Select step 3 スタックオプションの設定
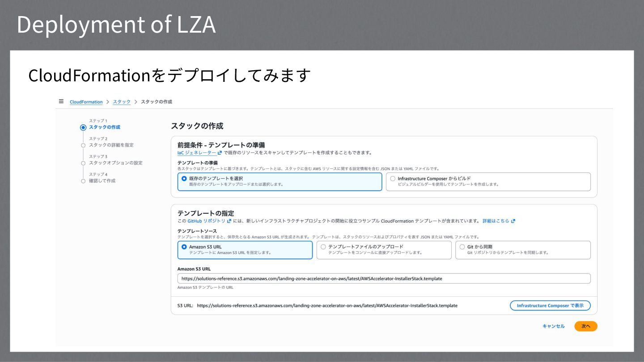Screen dimensions: 644x362 115,163
